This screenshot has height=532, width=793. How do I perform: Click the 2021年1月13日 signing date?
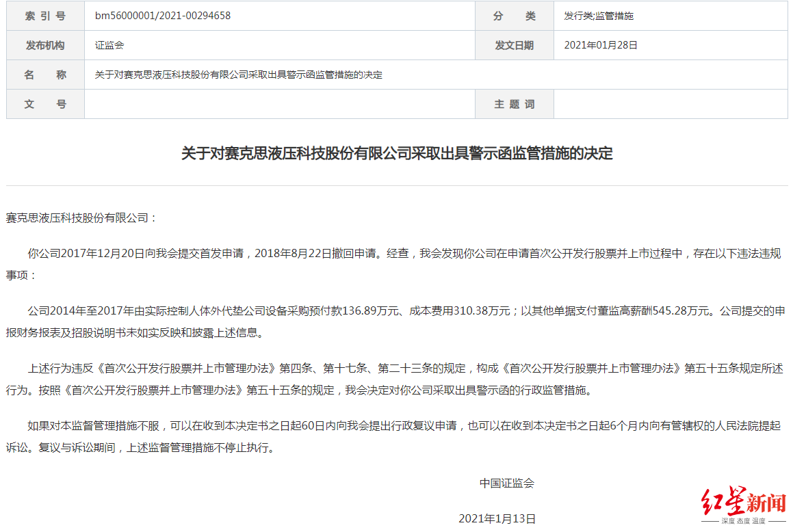click(x=497, y=518)
